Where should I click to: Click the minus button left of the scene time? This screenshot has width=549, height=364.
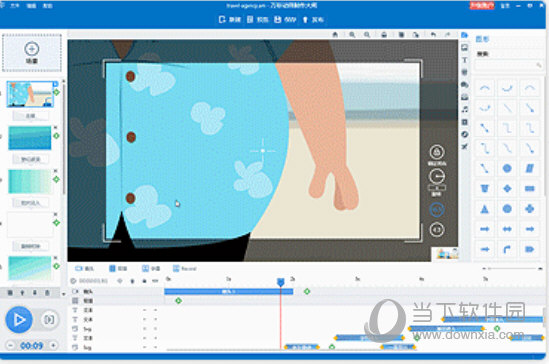[x=11, y=345]
